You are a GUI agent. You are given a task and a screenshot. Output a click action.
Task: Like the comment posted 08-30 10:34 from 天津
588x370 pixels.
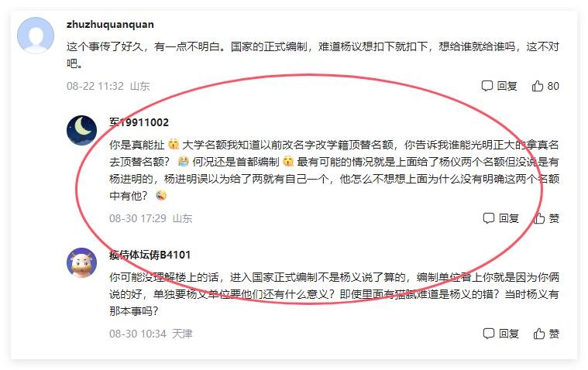point(539,334)
